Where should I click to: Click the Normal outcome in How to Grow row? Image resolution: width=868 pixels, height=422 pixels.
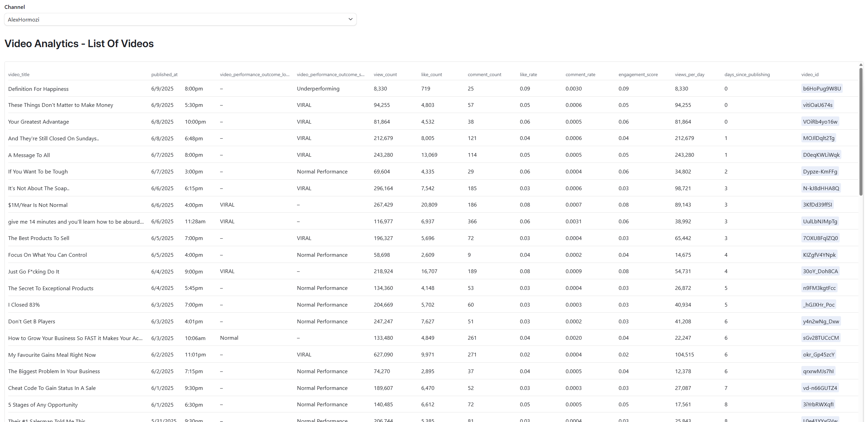tap(229, 338)
